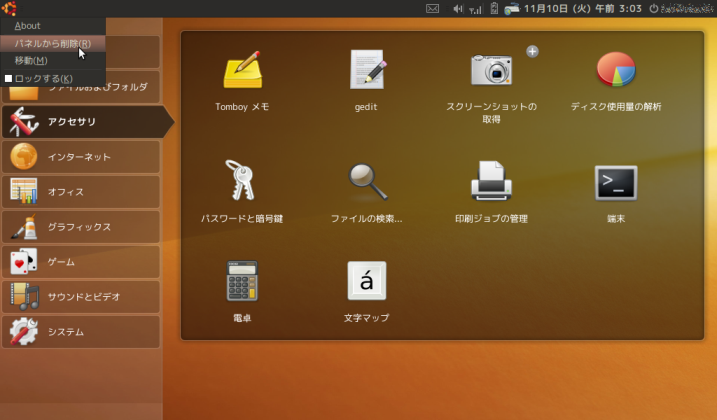Click the ディスク使用量の解析 label
This screenshot has height=420, width=717.
(x=616, y=107)
